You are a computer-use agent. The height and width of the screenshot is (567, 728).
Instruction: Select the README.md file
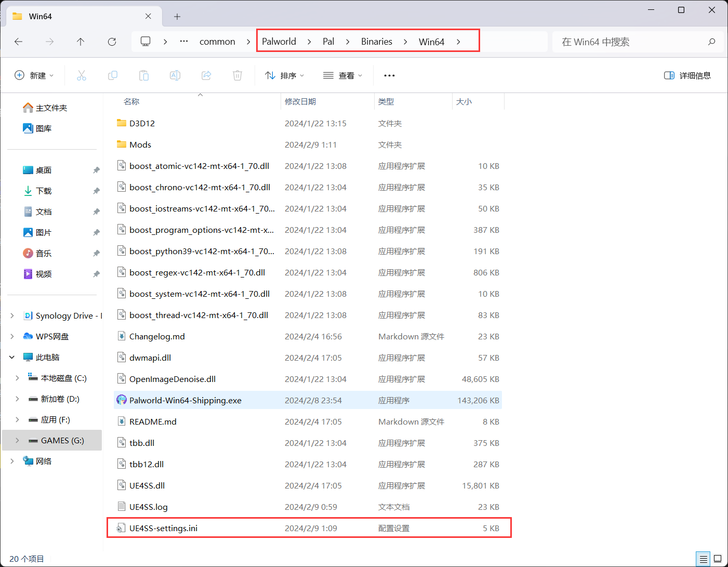coord(308,421)
